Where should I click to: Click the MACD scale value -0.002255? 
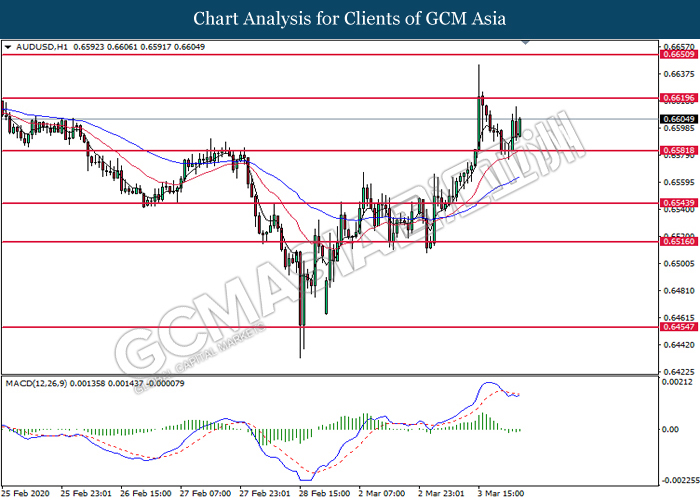(x=680, y=481)
